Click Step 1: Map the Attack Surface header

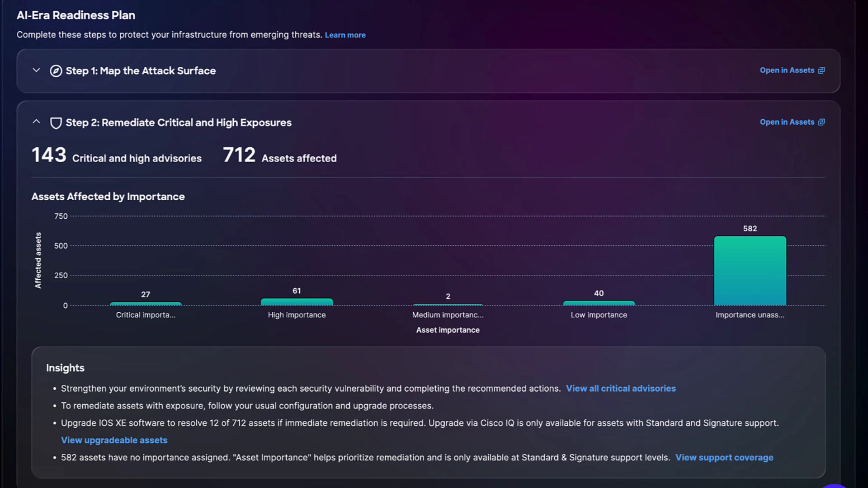tap(141, 71)
